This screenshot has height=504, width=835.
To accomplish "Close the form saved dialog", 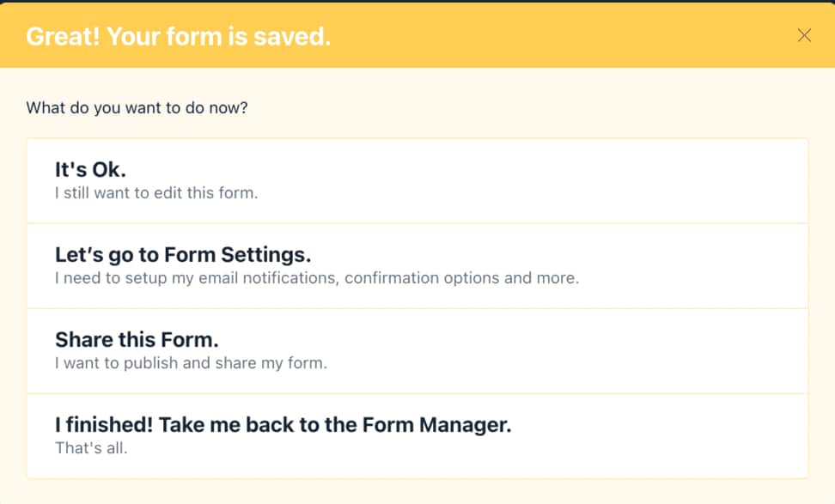I will tap(804, 35).
